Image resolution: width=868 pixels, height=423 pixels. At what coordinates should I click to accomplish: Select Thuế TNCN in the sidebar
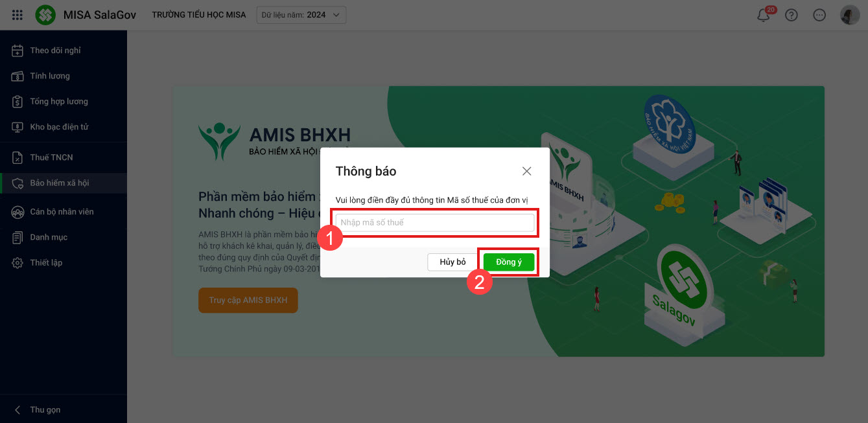tap(51, 157)
